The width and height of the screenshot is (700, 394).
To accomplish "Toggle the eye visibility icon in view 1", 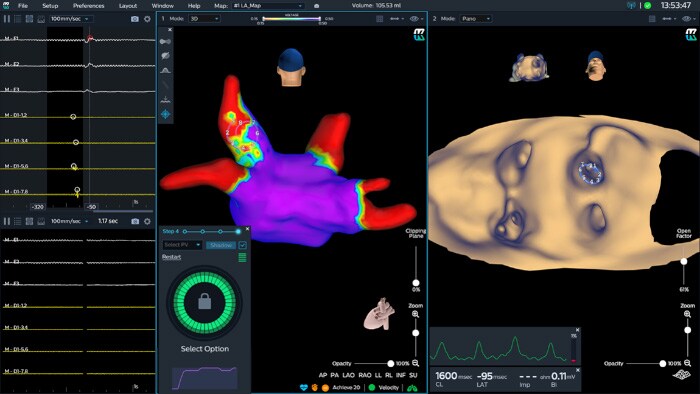I will click(414, 19).
